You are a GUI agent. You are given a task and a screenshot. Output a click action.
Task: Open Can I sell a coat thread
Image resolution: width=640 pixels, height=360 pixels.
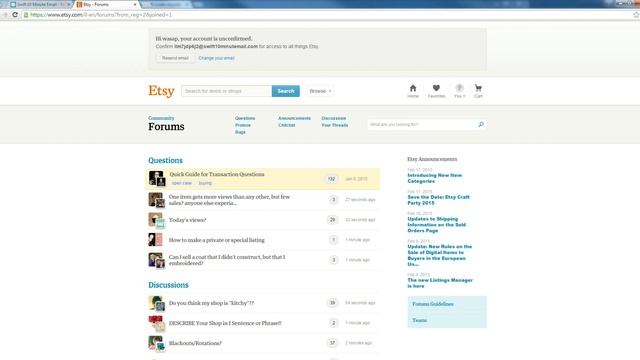pos(227,260)
